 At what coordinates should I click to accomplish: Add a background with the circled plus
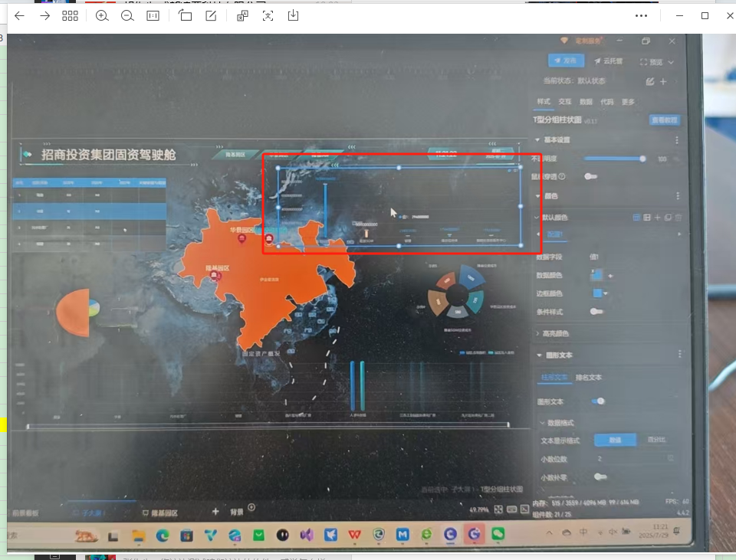tap(251, 507)
